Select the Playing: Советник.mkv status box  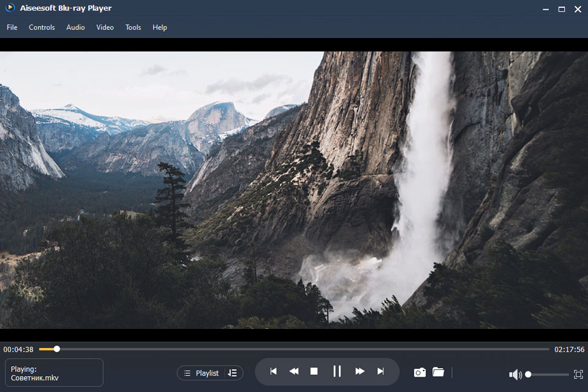pyautogui.click(x=53, y=372)
